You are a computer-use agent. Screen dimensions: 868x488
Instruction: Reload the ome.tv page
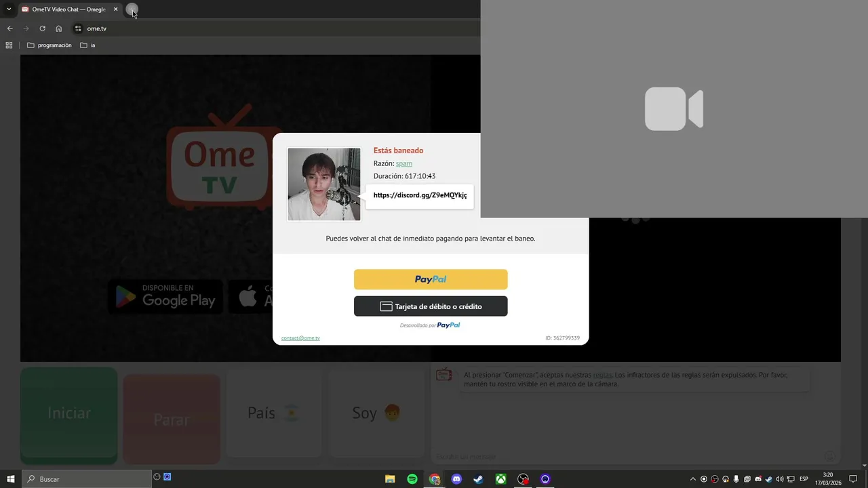click(x=42, y=28)
